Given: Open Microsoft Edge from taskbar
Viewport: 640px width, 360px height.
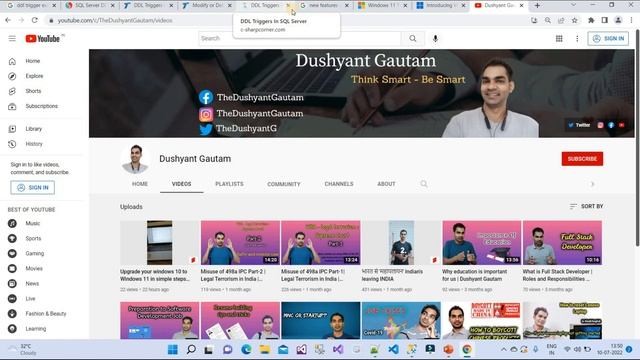Looking at the screenshot, I should click(246, 349).
